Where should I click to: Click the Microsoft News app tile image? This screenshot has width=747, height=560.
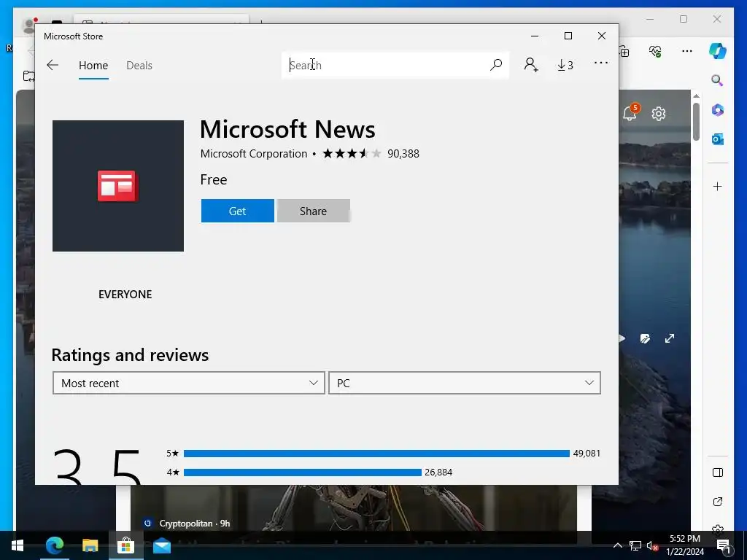(x=118, y=186)
